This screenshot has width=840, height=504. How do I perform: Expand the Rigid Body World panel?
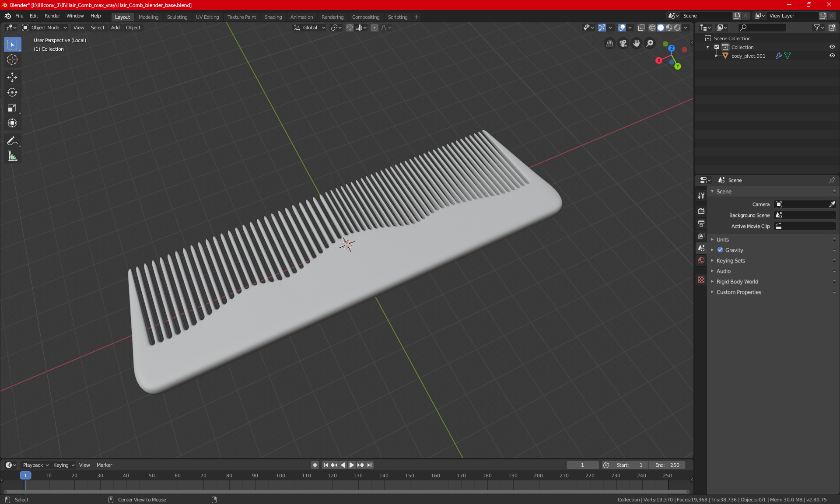pos(737,282)
